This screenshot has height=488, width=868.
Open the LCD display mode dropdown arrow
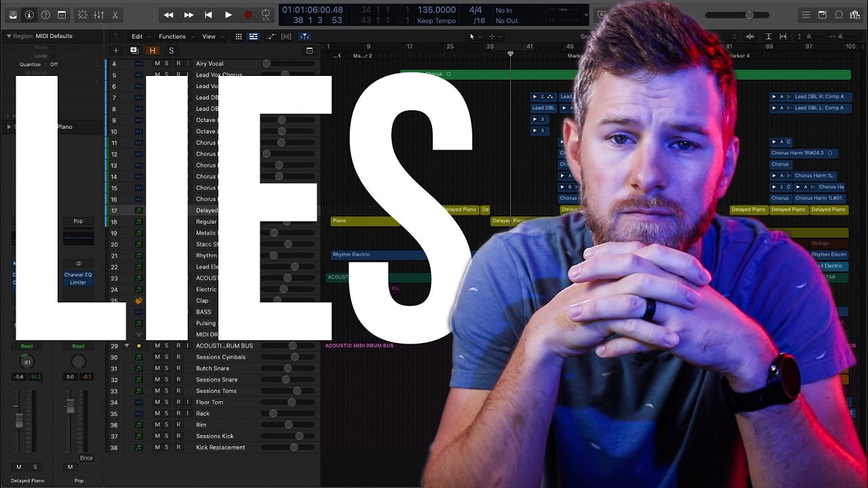[586, 14]
